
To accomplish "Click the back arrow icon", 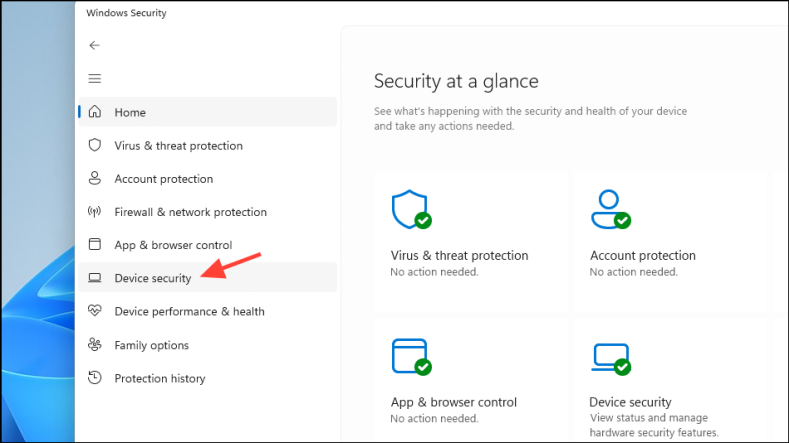I will 95,45.
